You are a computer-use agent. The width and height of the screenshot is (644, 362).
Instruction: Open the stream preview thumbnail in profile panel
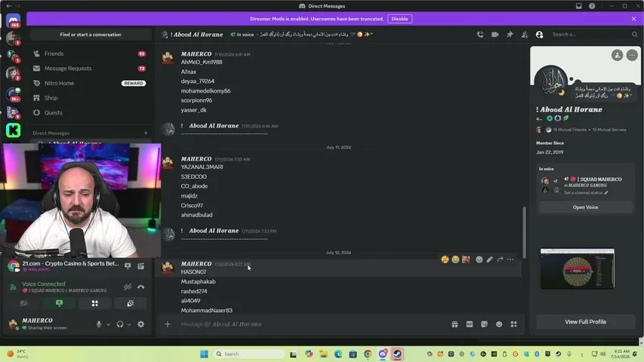(577, 268)
